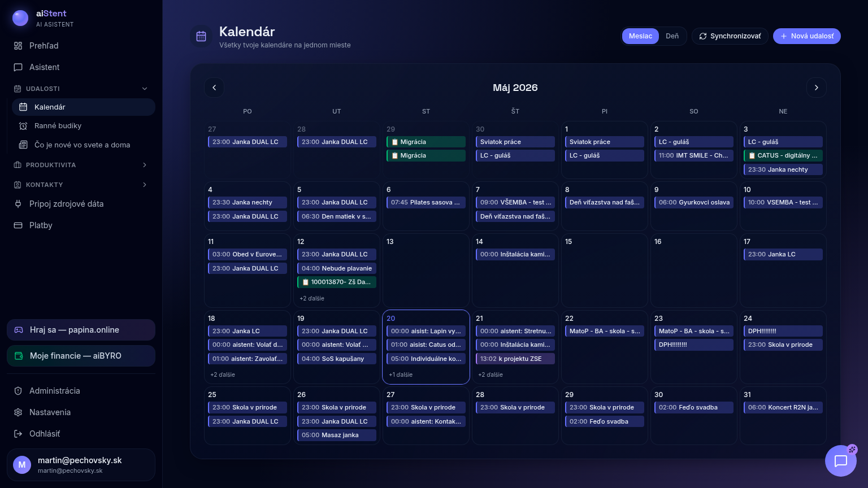Show +2 ďalšie events on May 21

(x=491, y=374)
